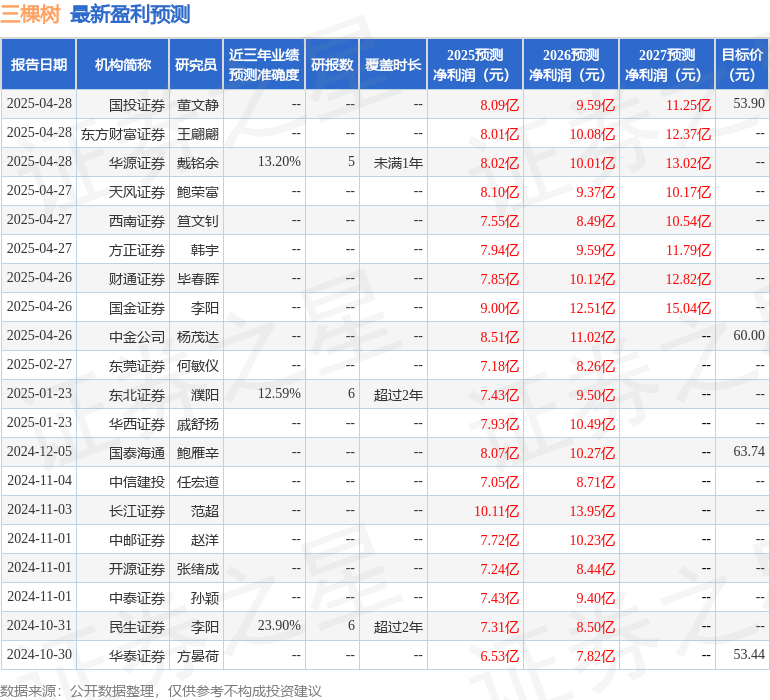The width and height of the screenshot is (770, 700).
Task: Click researcher name 戴铭余
Action: tap(197, 163)
